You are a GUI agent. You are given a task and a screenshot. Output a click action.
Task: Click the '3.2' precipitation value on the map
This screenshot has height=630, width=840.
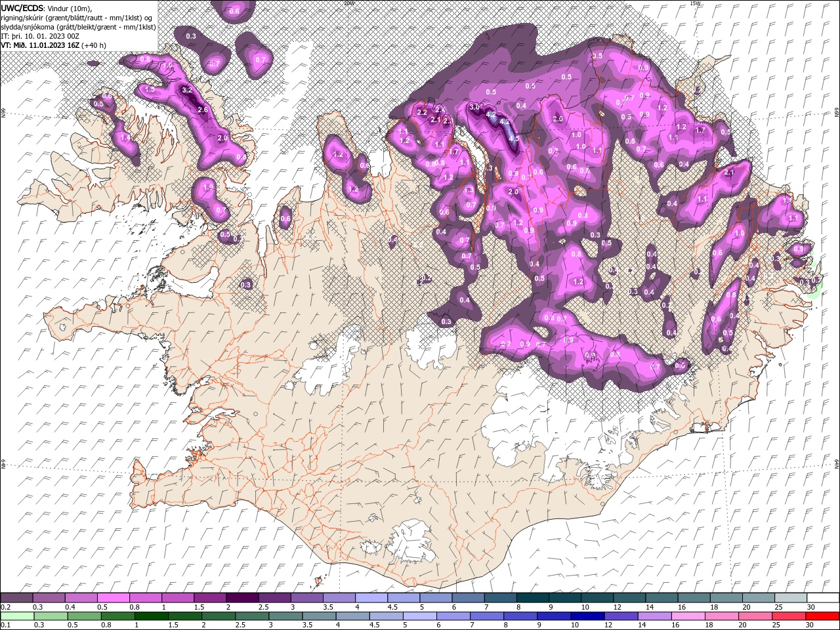click(186, 90)
